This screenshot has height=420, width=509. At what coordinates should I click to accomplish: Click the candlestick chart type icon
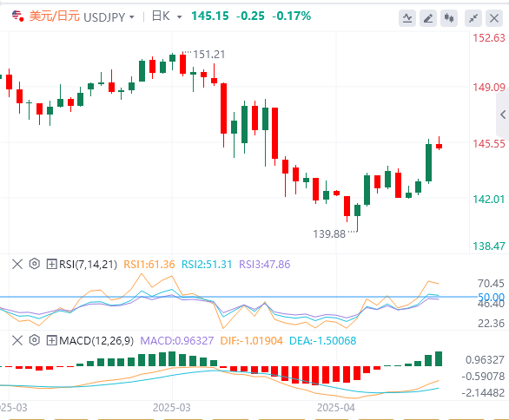449,18
